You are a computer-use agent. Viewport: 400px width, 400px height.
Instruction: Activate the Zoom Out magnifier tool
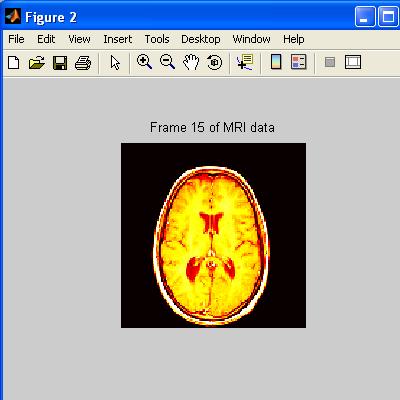[167, 62]
